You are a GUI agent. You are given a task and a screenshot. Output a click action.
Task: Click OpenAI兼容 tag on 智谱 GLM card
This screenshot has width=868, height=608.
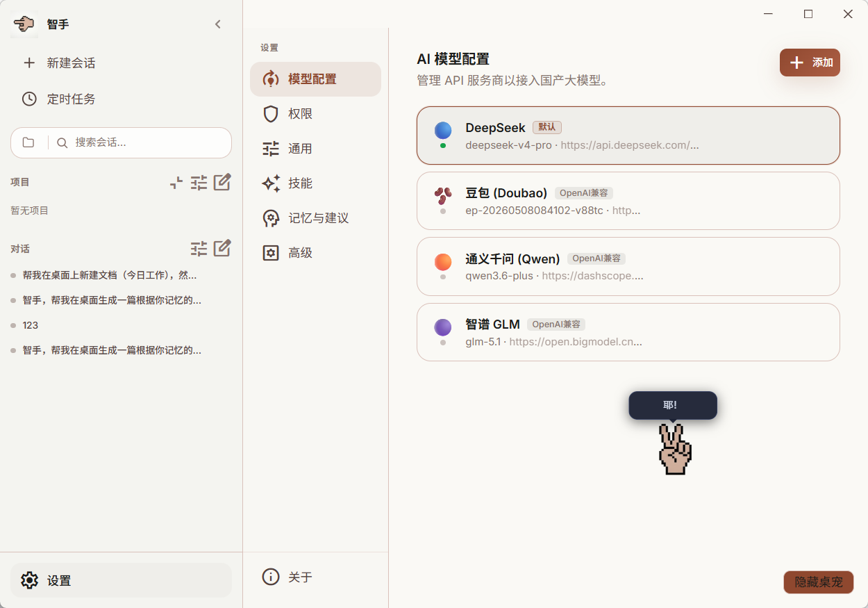coord(556,324)
